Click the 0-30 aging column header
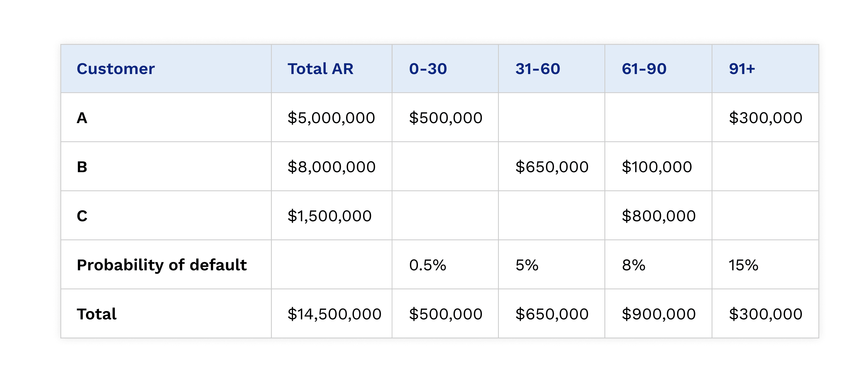This screenshot has width=868, height=383. [428, 69]
